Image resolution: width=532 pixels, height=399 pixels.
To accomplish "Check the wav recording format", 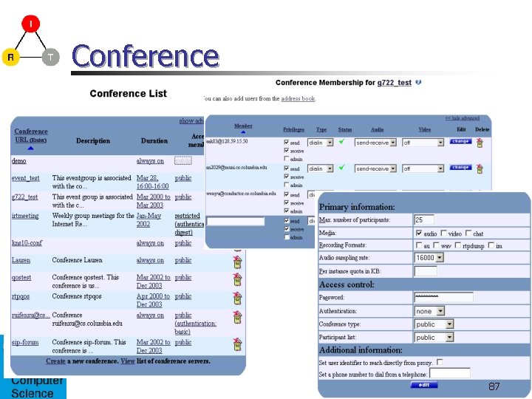I will tap(437, 245).
